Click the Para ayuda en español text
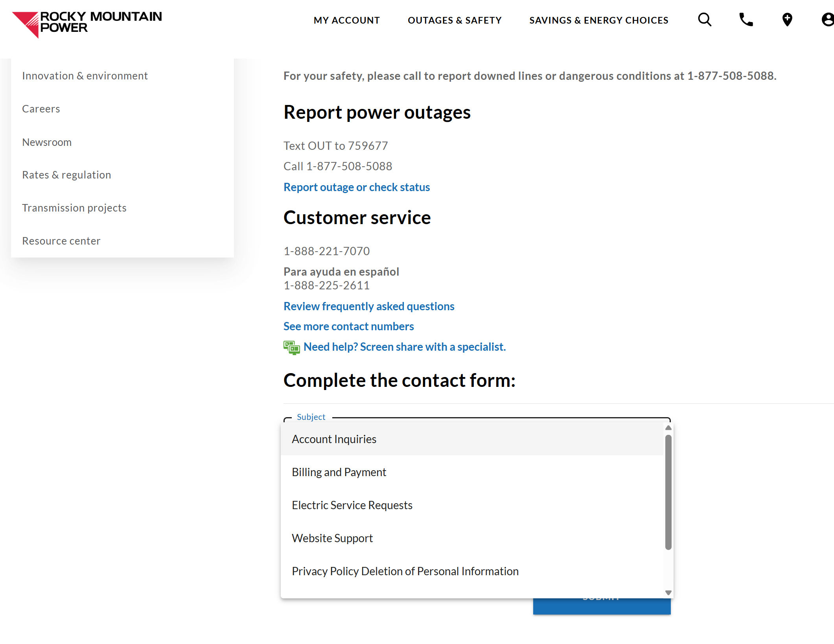The height and width of the screenshot is (644, 834). (x=341, y=272)
